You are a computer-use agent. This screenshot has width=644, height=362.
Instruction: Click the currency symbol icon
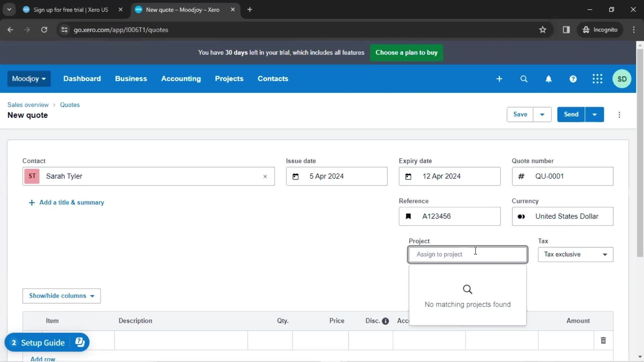point(521,217)
